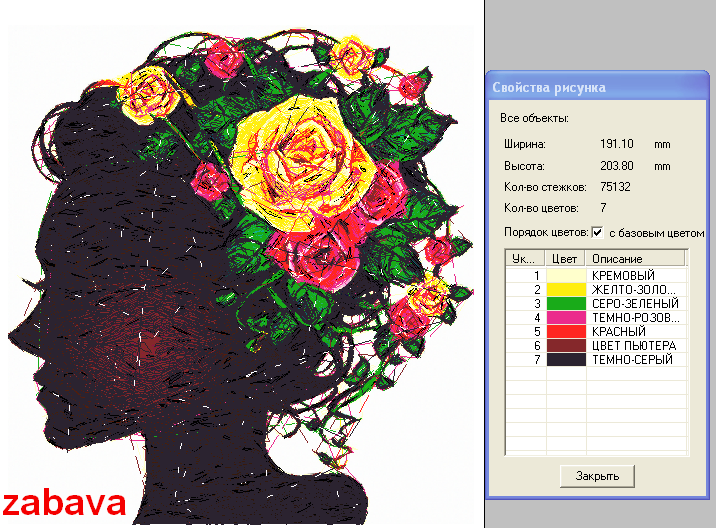
Task: Select the brown ЦВЕТ ПЬЮТЕРА swatch
Action: coord(566,345)
